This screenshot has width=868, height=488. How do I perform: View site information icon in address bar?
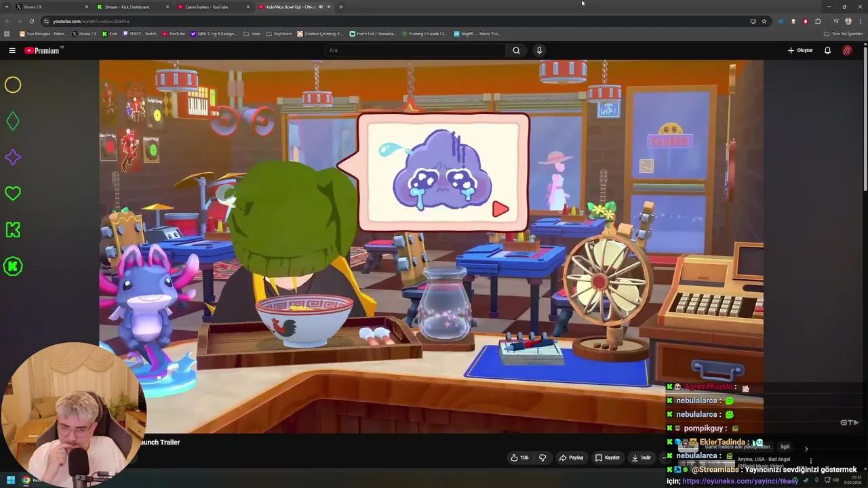point(46,21)
